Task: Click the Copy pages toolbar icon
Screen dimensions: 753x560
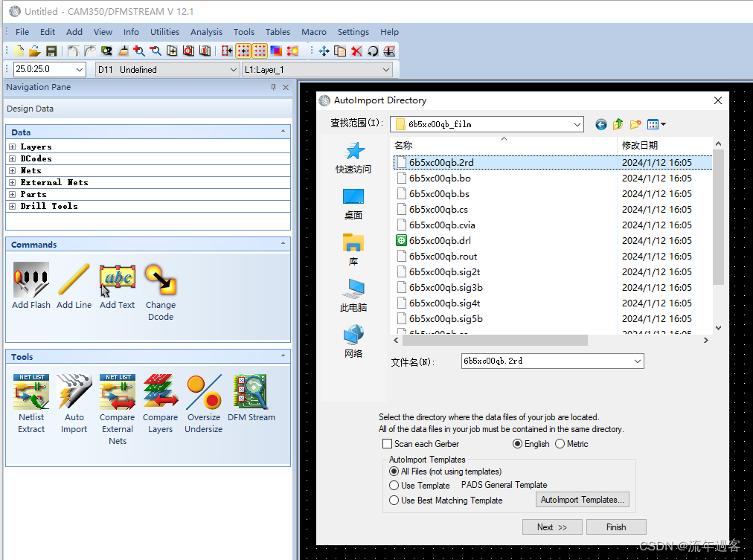Action: pyautogui.click(x=340, y=51)
